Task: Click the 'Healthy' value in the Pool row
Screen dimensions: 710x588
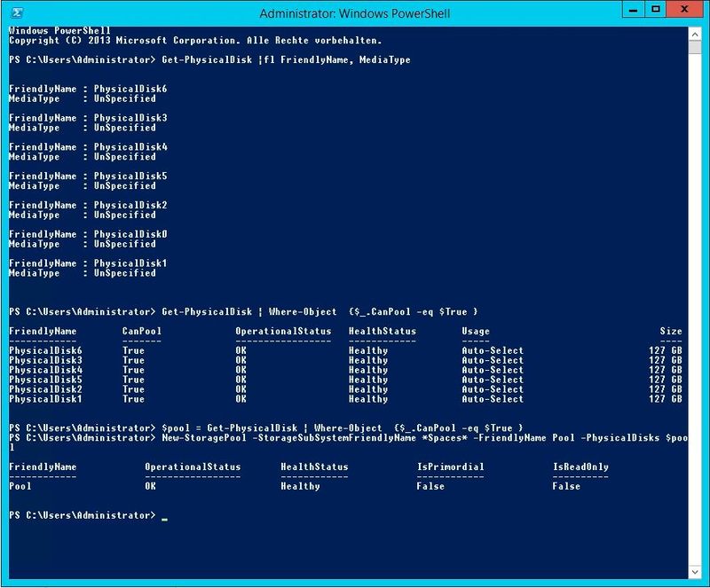Action: [x=300, y=486]
